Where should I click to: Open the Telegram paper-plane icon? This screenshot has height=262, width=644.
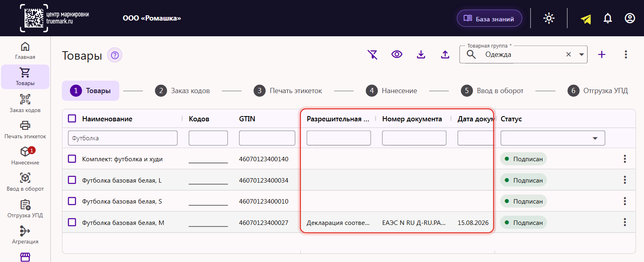tap(586, 19)
